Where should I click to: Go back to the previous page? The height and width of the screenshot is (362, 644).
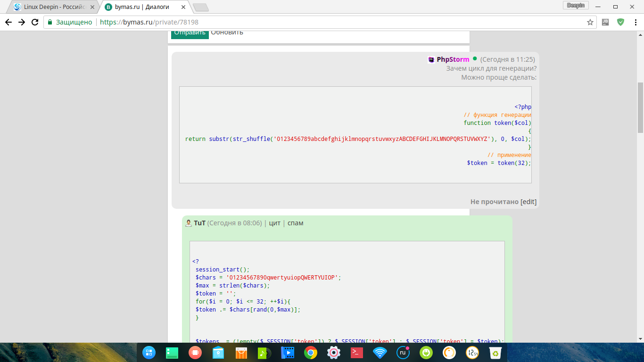pos(8,22)
